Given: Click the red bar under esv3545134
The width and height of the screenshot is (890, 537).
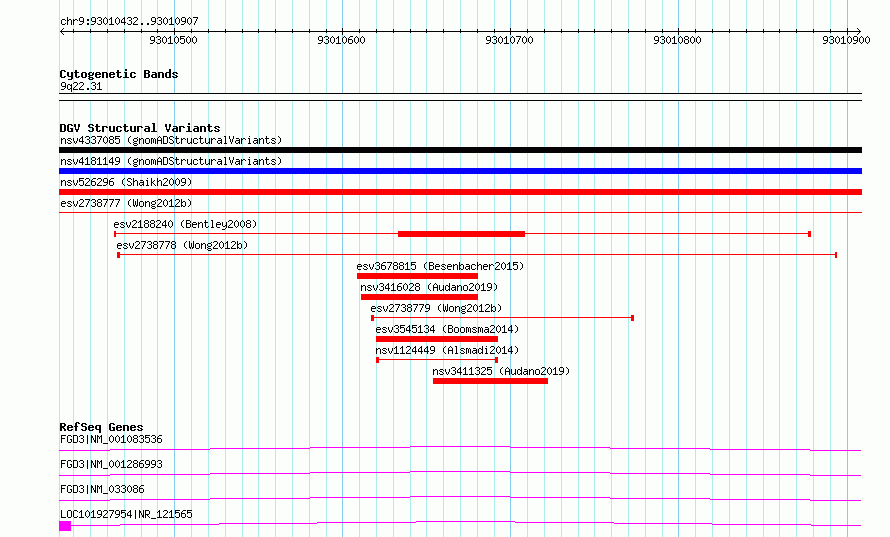Looking at the screenshot, I should tap(437, 339).
